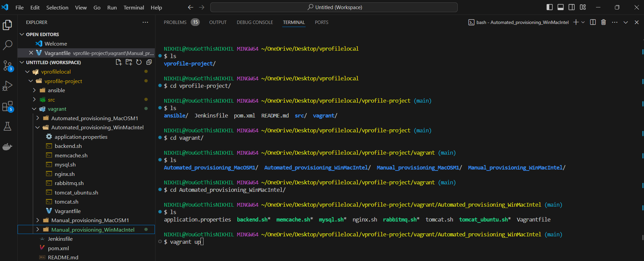Open the Docker view in activity bar

click(7, 147)
